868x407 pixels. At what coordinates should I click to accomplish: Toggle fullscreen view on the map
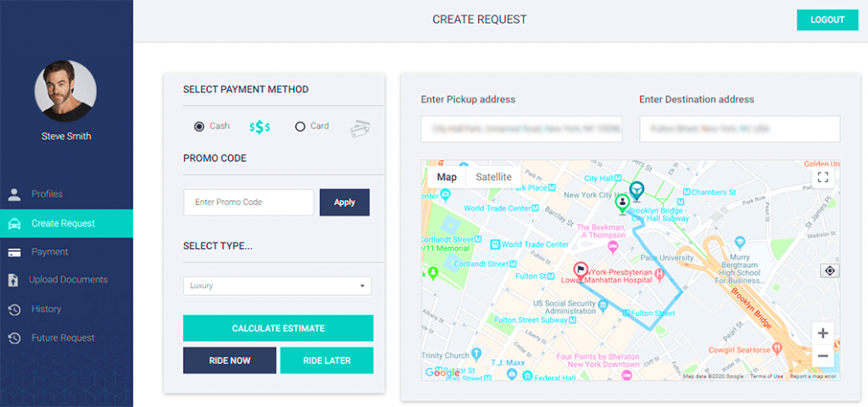coord(822,177)
